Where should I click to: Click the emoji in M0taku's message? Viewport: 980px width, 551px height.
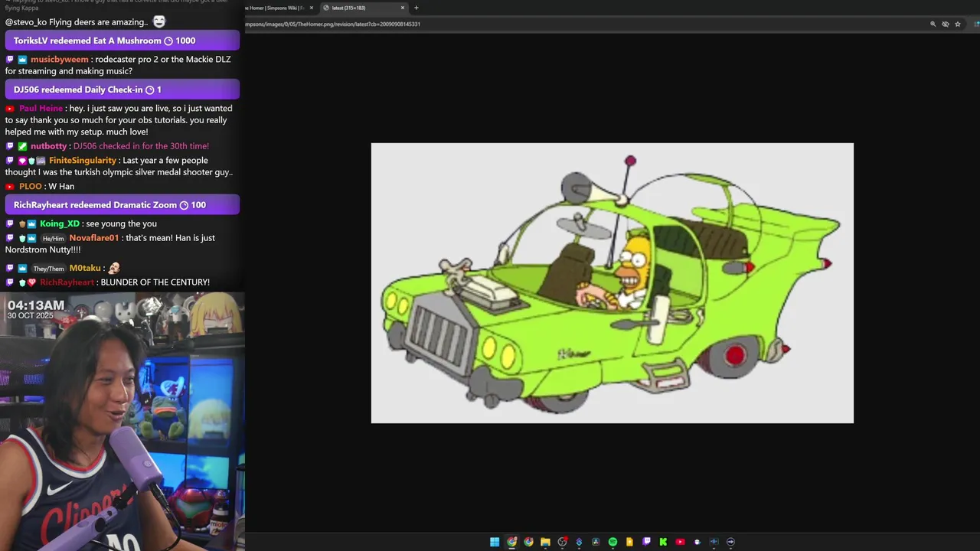point(114,268)
